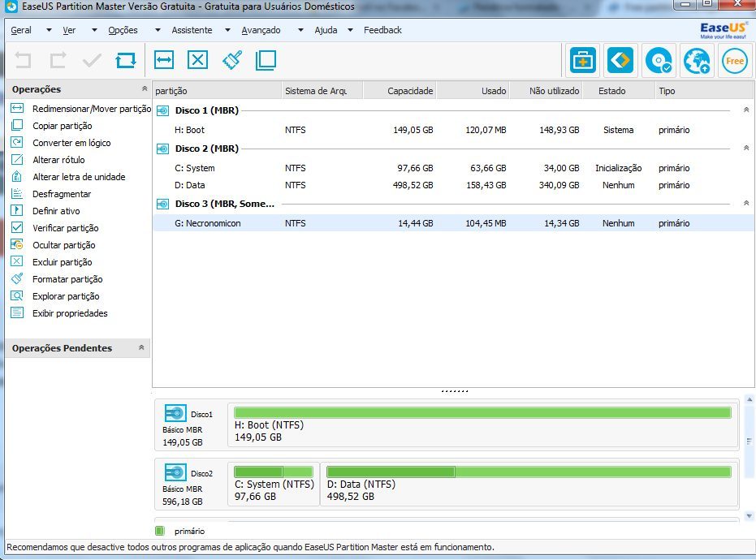Open the Ajuda menu dropdown arrow
The height and width of the screenshot is (560, 756).
pyautogui.click(x=350, y=30)
